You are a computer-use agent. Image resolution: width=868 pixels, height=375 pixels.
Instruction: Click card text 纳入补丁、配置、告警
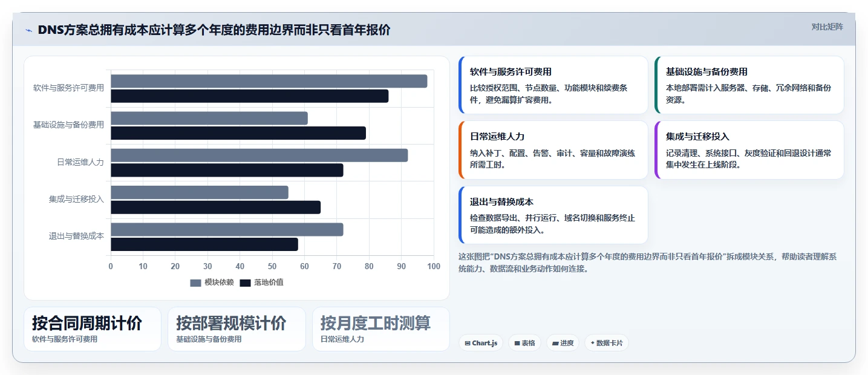click(552, 158)
